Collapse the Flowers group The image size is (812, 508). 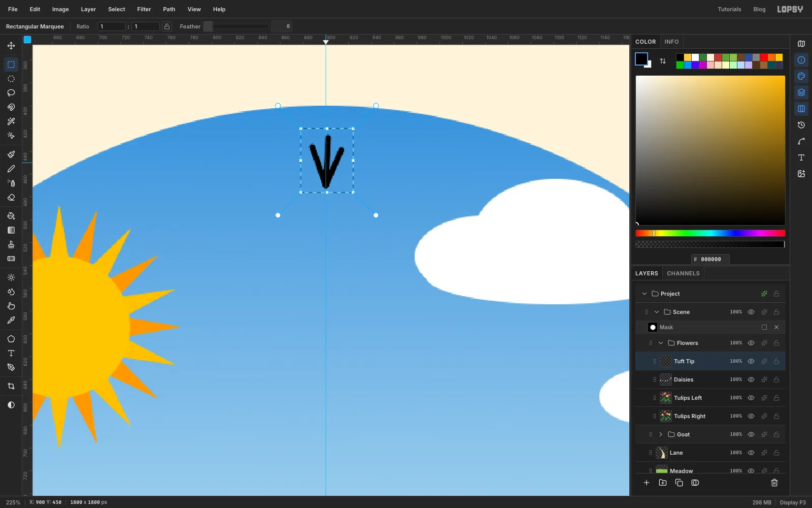point(661,343)
